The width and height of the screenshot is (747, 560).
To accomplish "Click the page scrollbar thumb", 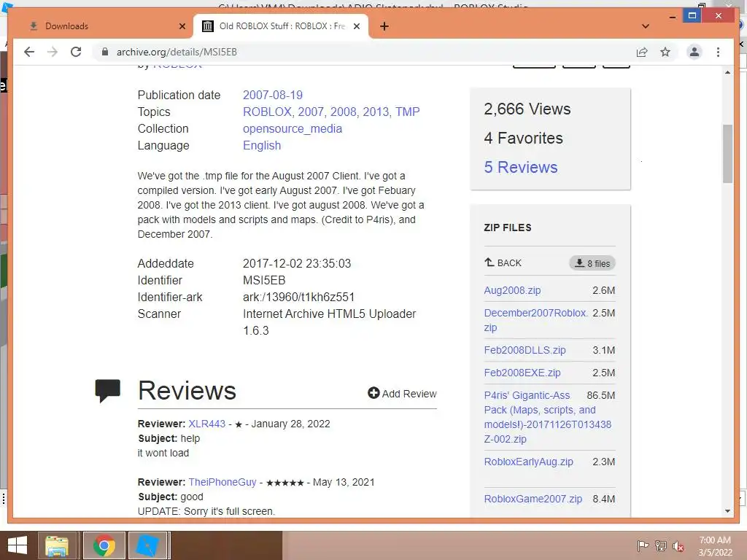I will click(727, 153).
